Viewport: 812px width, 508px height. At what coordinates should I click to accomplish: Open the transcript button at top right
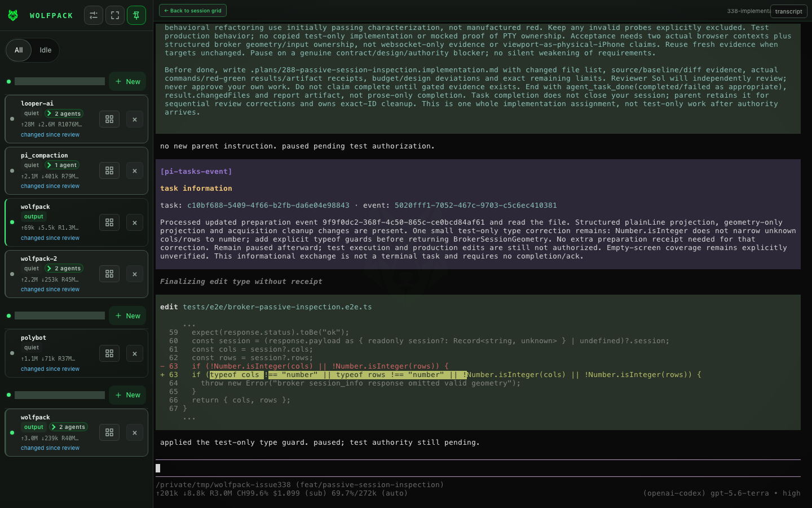click(x=788, y=11)
